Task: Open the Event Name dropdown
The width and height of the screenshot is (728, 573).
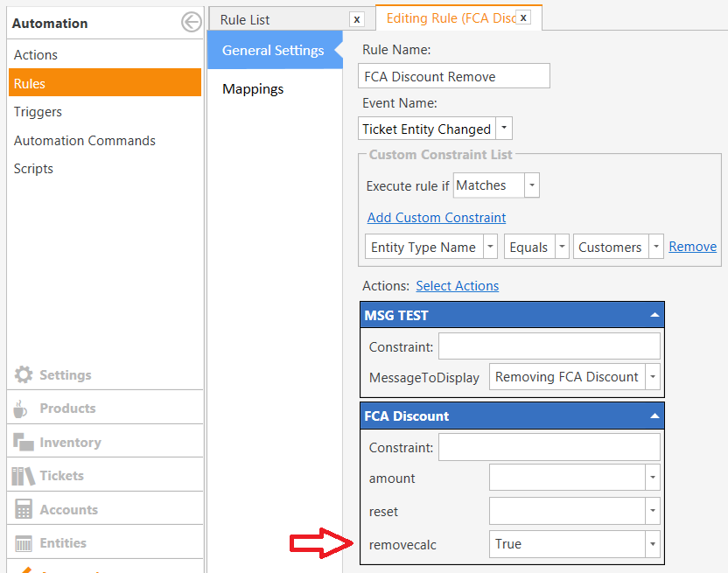Action: (504, 128)
